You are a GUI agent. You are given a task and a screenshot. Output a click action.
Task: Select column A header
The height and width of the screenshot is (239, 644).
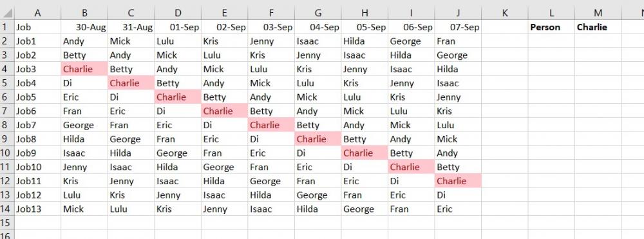pos(37,13)
